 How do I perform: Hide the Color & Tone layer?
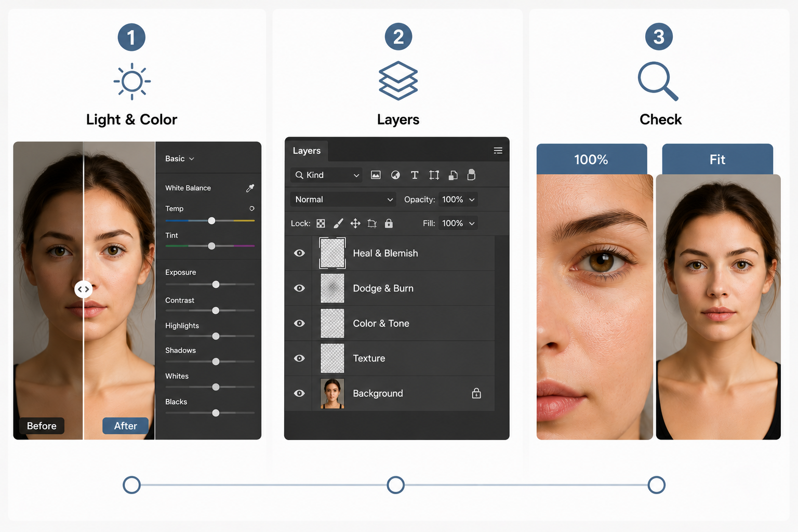pos(299,323)
